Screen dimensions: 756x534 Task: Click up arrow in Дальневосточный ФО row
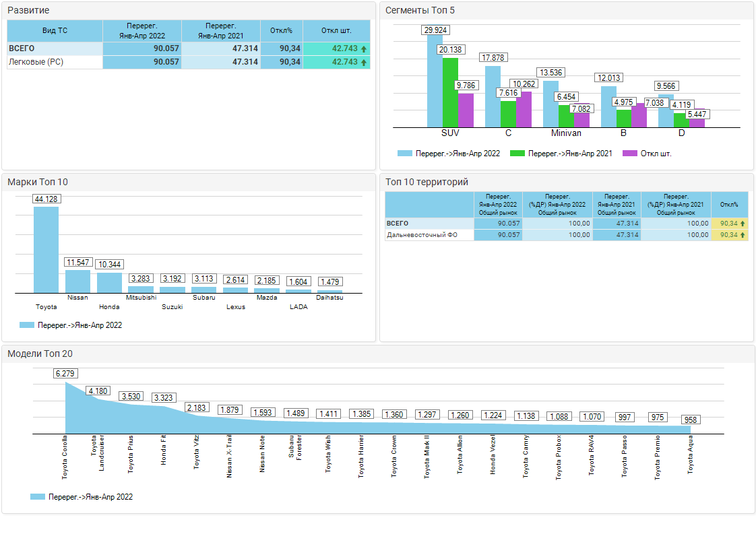coord(743,235)
